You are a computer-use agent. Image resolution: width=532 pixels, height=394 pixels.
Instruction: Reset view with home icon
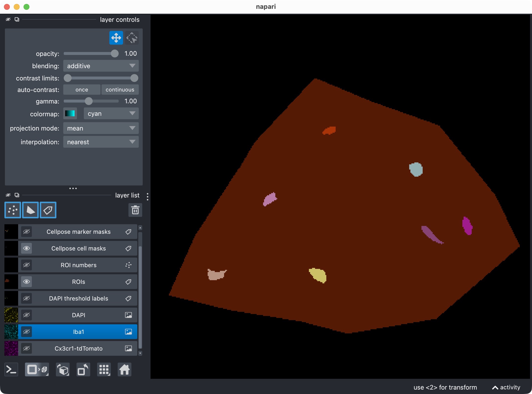pos(125,369)
